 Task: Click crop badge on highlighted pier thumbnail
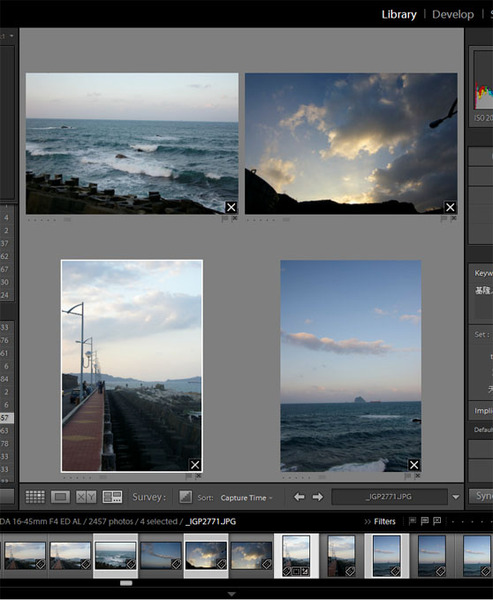[x=296, y=572]
